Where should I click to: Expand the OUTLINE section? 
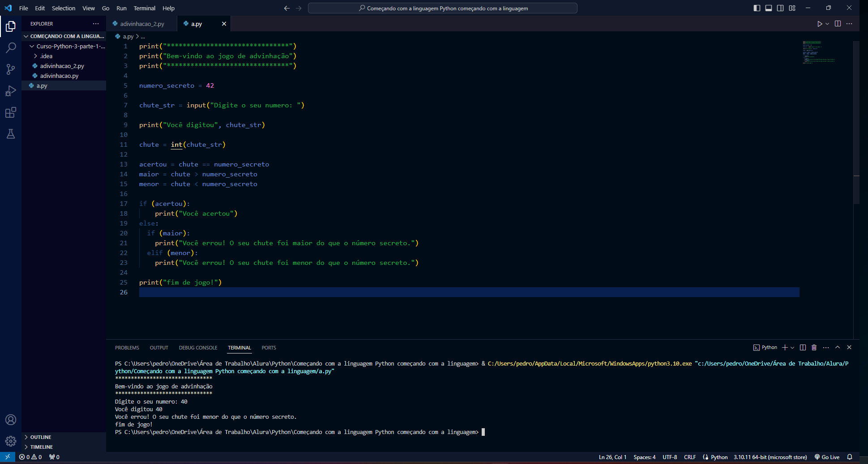click(x=64, y=437)
